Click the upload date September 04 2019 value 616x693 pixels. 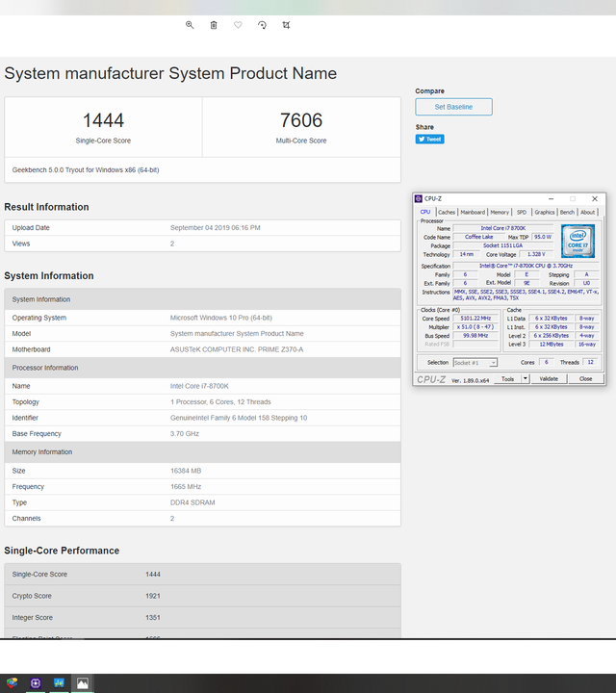point(216,227)
